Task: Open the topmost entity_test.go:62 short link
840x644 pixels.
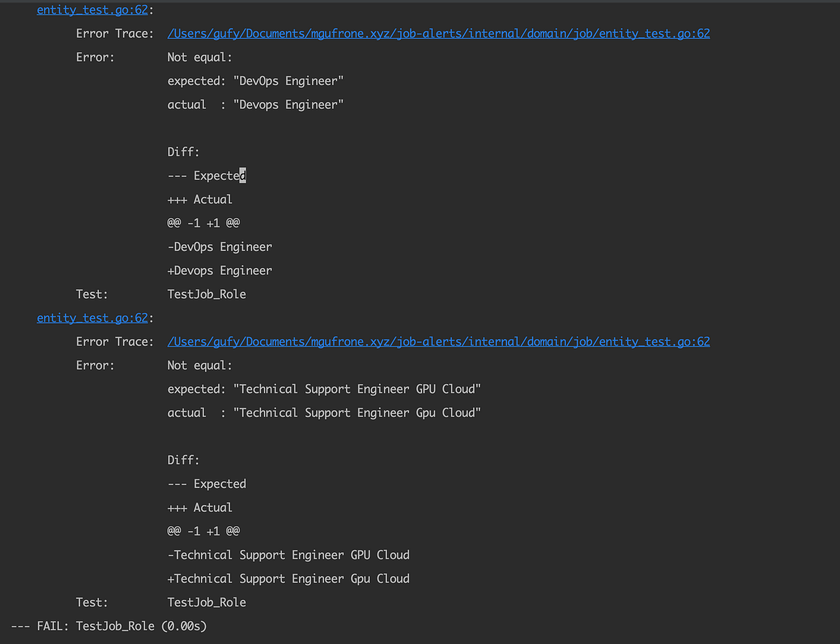Action: pyautogui.click(x=92, y=10)
